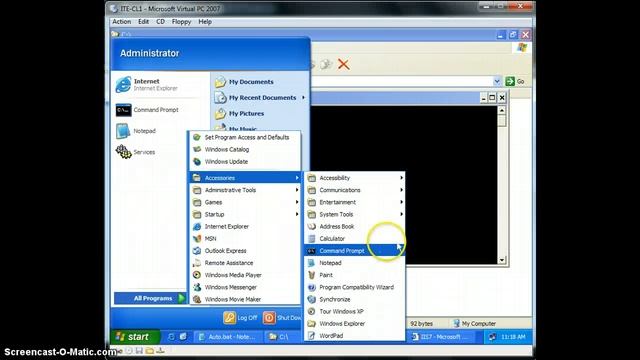
Task: Open Internet Explorer in All Programs list
Action: click(x=245, y=227)
